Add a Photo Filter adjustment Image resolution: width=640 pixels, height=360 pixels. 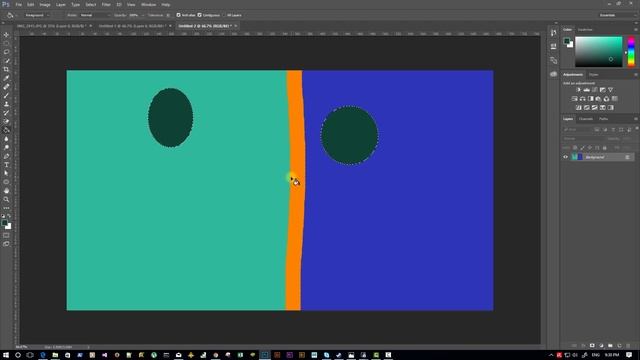(598, 99)
